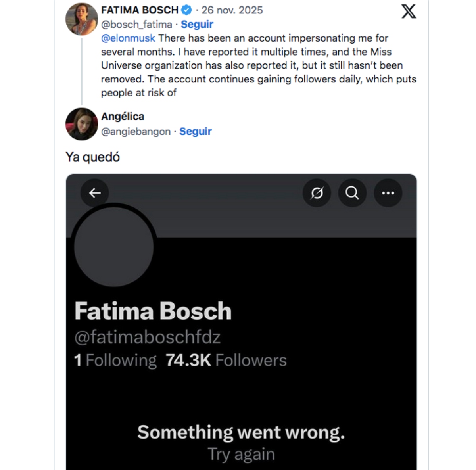Click the X logo in the top corner

coord(409,12)
